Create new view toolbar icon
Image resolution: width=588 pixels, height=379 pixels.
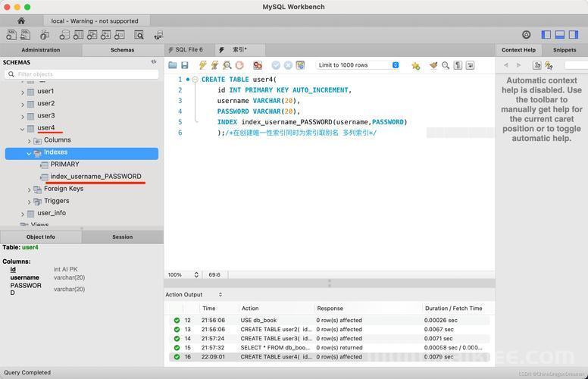(x=92, y=36)
